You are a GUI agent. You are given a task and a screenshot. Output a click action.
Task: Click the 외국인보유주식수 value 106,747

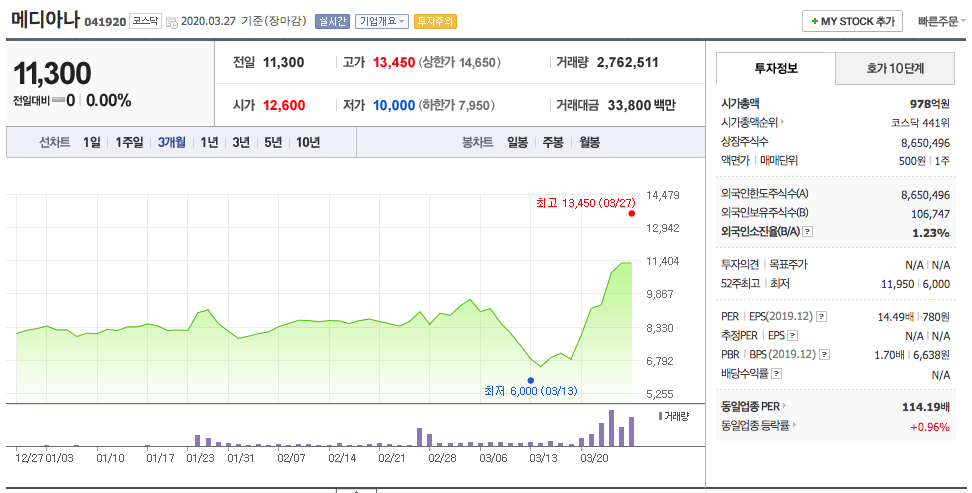click(930, 214)
